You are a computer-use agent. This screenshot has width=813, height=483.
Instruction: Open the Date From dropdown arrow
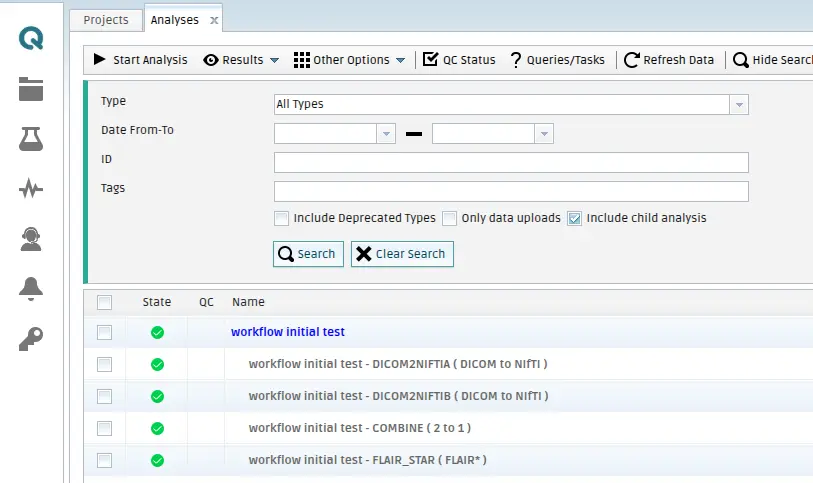click(x=386, y=134)
